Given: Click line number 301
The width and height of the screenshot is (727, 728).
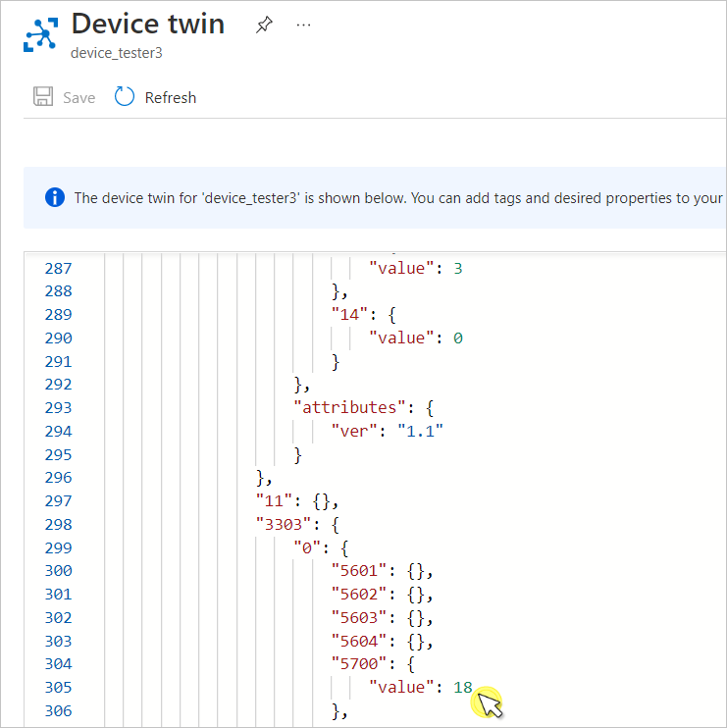Looking at the screenshot, I should pos(59,595).
